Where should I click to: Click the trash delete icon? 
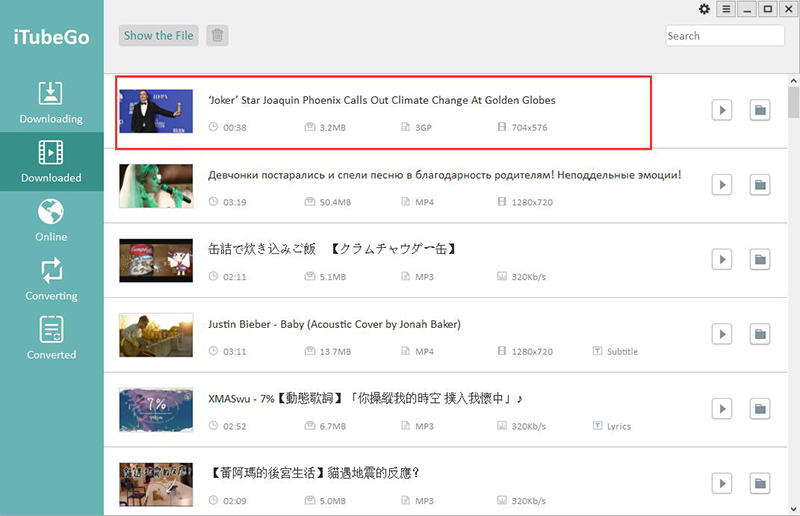[217, 36]
